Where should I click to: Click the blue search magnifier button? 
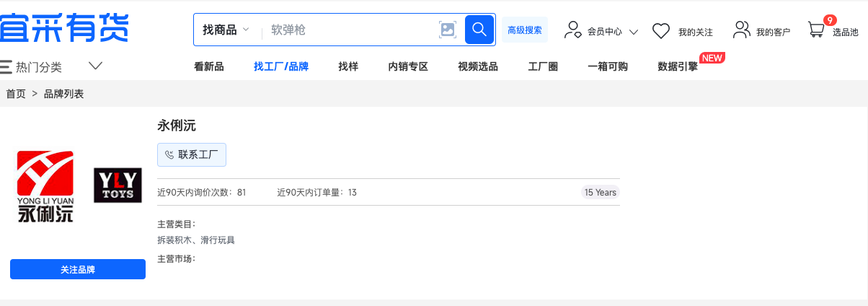[x=479, y=30]
